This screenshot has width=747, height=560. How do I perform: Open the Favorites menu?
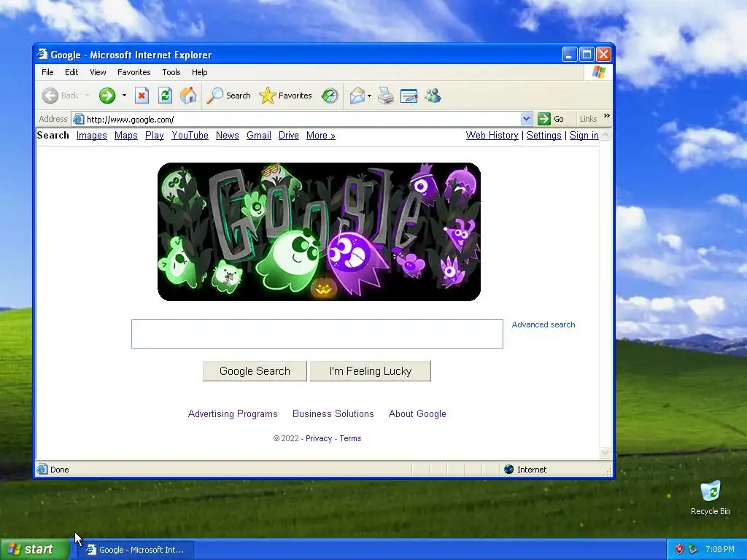[134, 72]
